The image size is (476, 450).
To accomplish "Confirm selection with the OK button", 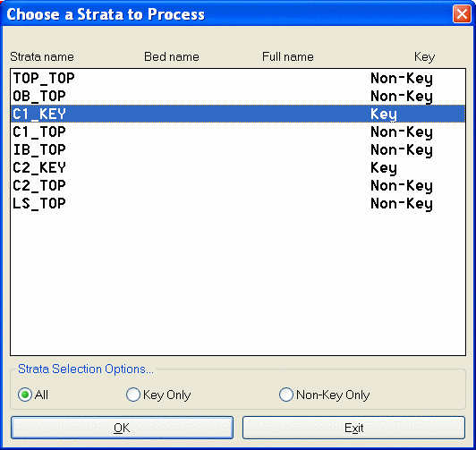I will pos(122,428).
